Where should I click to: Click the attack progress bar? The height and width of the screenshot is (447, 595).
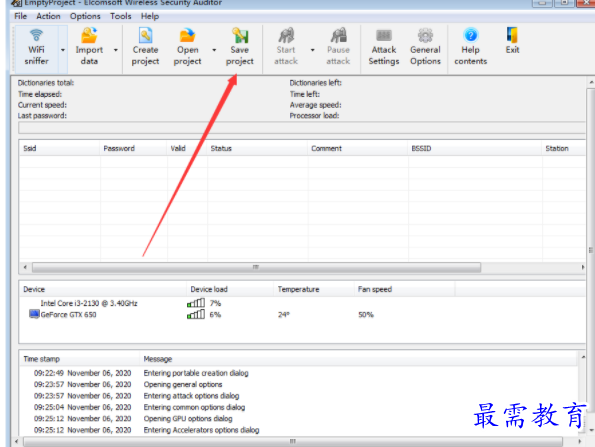[302, 128]
